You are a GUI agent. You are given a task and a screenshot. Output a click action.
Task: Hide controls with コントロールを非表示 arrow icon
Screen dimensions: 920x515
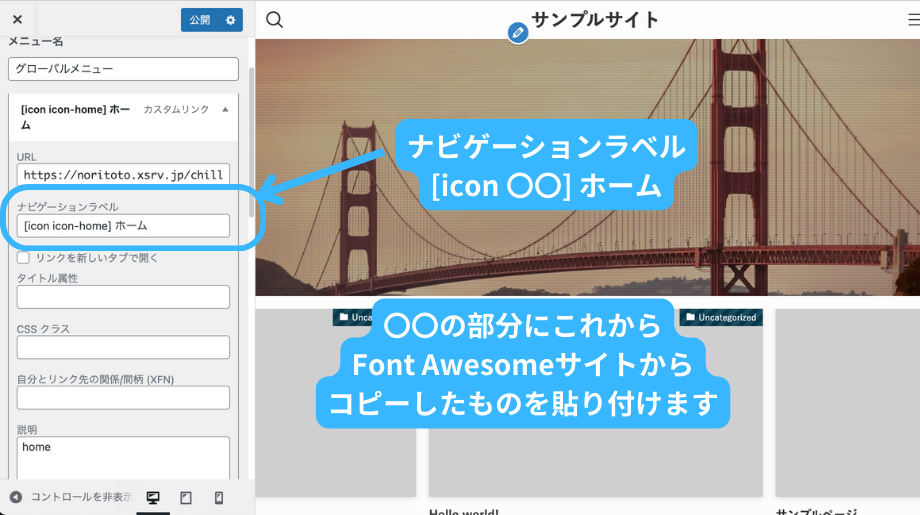[16, 497]
